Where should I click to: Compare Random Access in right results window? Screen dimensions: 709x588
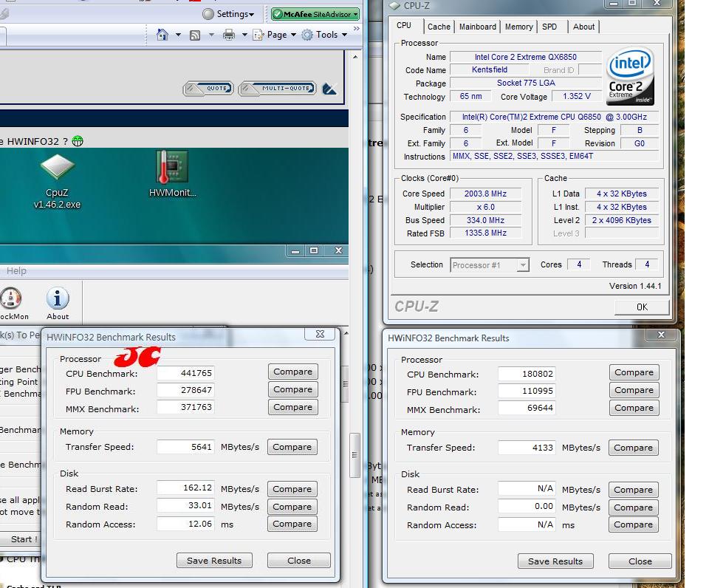point(633,524)
